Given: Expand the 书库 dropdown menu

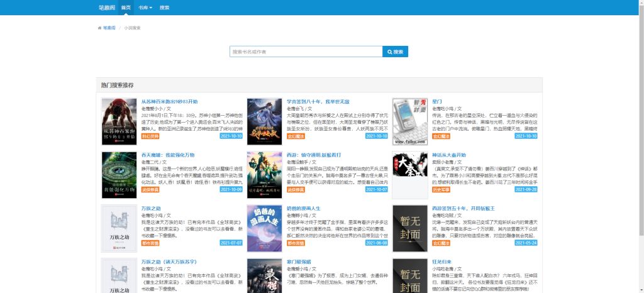Looking at the screenshot, I should coord(145,8).
